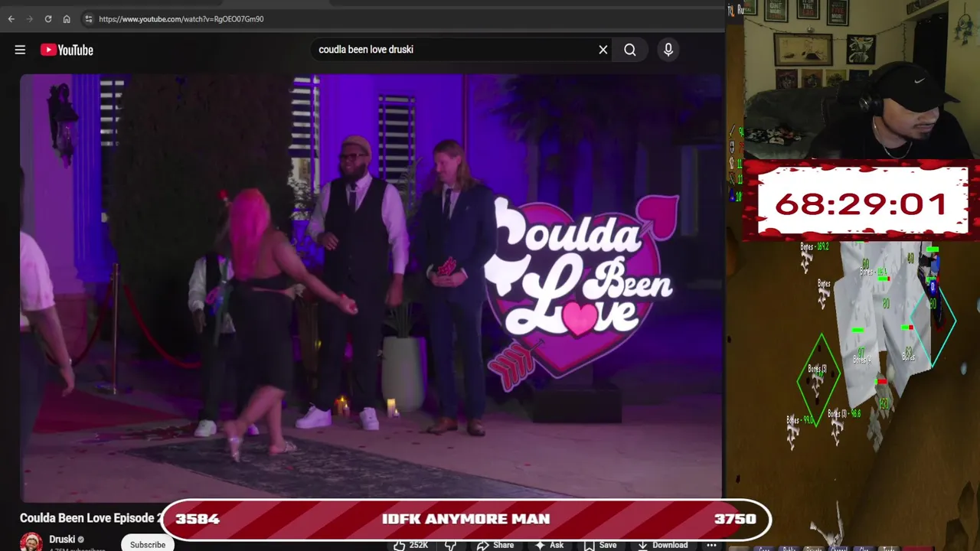Start voice search with microphone
980x551 pixels.
pyautogui.click(x=668, y=50)
